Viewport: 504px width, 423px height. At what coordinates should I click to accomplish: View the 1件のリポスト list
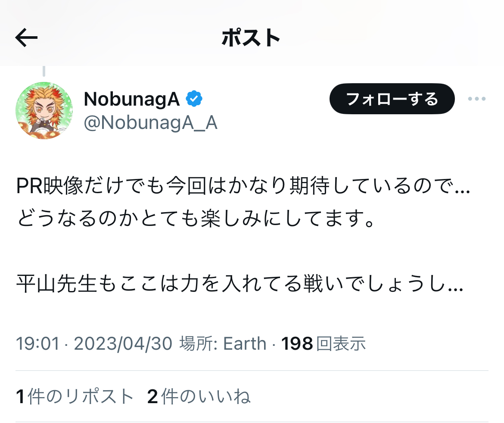(75, 396)
